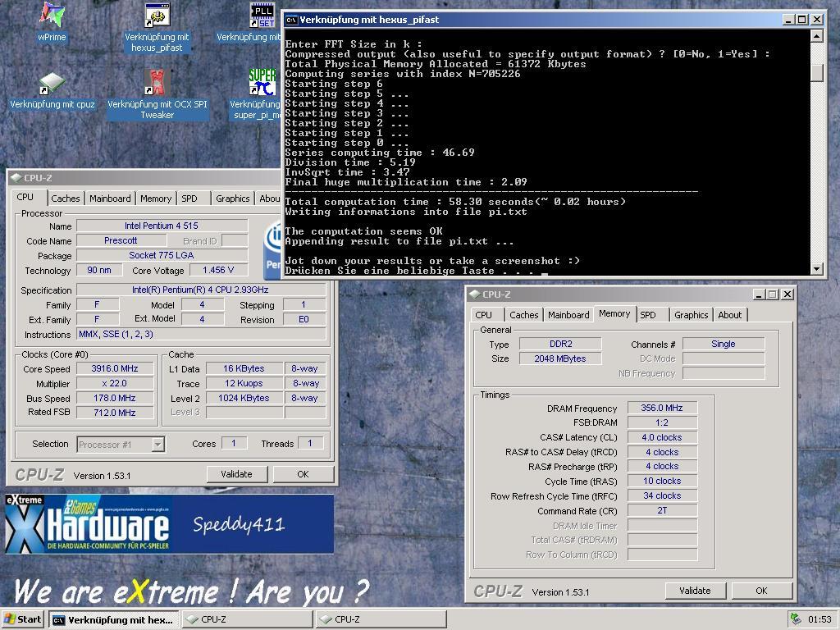Screen dimensions: 840x630
Task: Click the console scrollbar up arrow
Action: (816, 36)
